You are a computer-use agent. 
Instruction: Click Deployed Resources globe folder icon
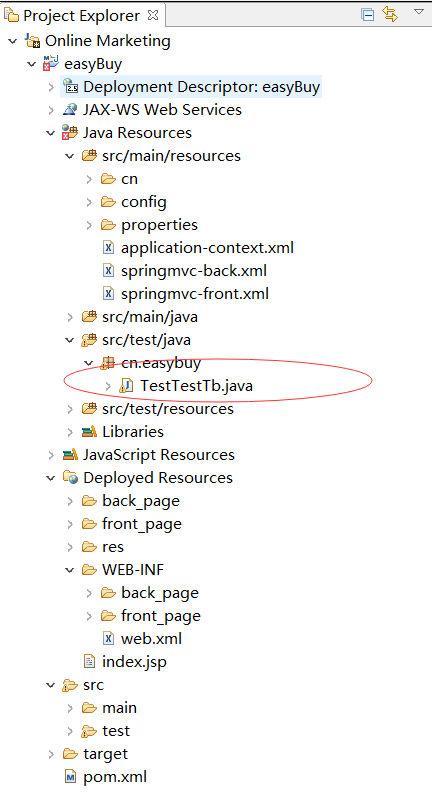70,477
